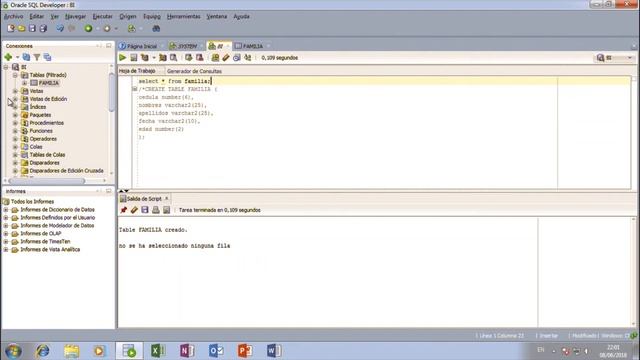Click the Open folder icon in main toolbar

[22, 29]
